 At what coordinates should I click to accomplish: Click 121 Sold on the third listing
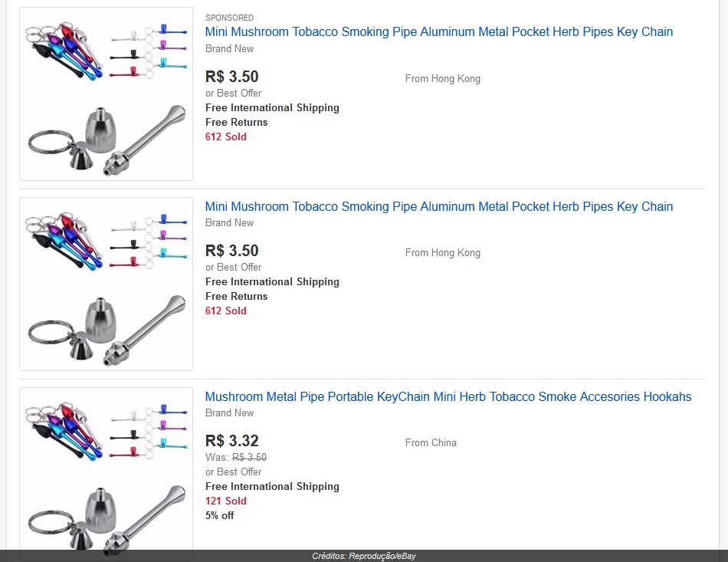click(x=225, y=501)
